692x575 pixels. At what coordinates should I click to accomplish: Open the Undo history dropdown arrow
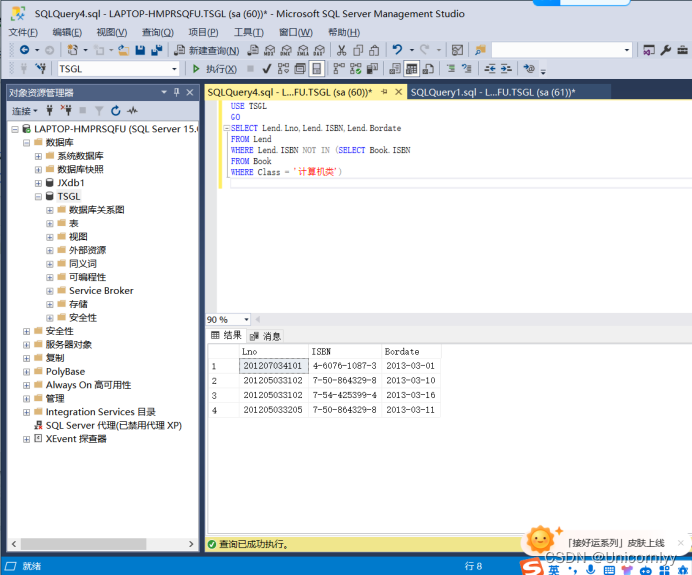pyautogui.click(x=412, y=50)
